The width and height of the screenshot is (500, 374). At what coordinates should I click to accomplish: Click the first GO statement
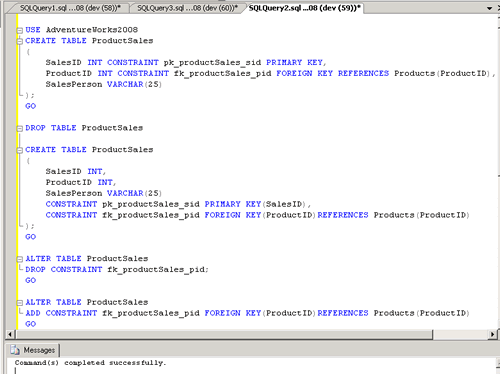point(30,106)
